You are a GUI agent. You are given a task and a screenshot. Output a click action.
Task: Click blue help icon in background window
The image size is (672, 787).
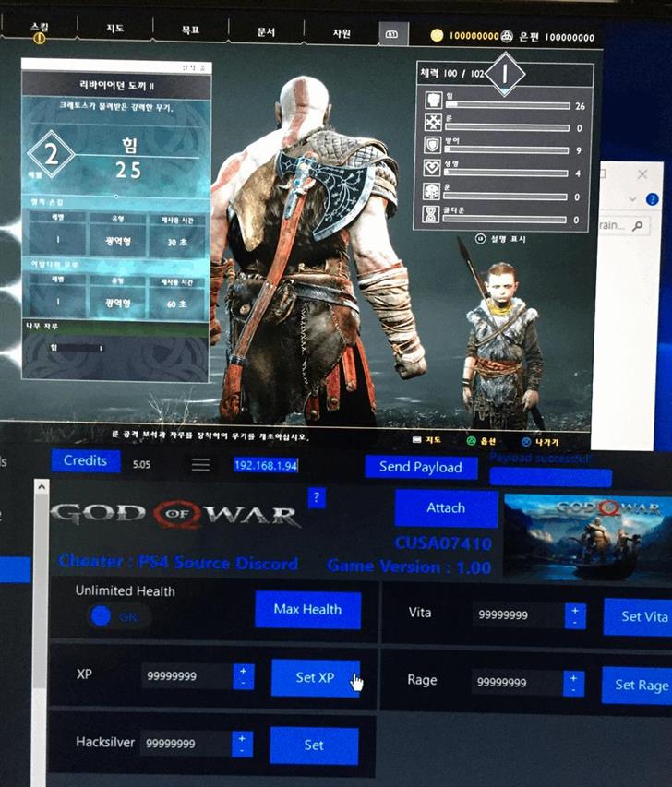652,199
